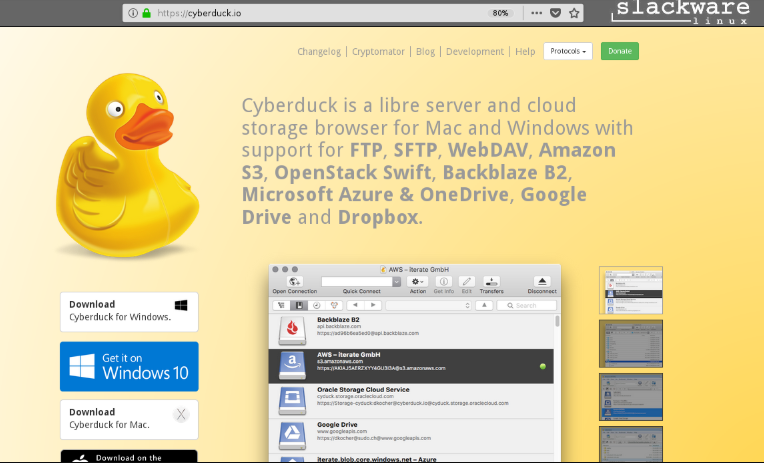Screen dimensions: 764x463
Task: Click the Google Drive drive icon
Action: (x=292, y=436)
